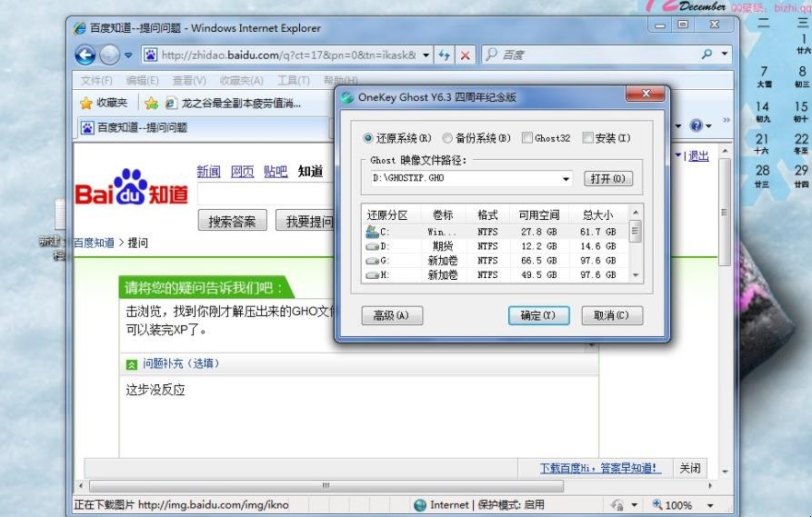Image resolution: width=812 pixels, height=517 pixels.
Task: Click the add to favorites bar icon
Action: point(151,103)
